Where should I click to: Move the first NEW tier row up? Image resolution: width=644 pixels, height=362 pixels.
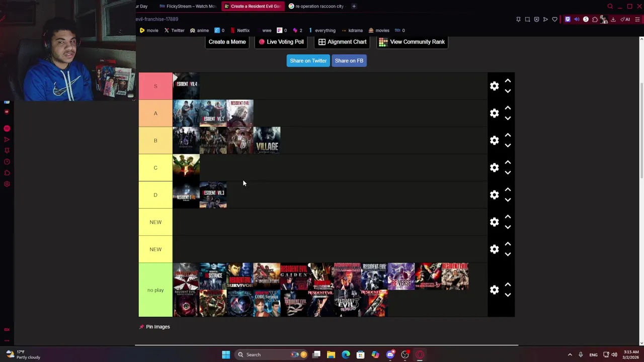pos(508,217)
